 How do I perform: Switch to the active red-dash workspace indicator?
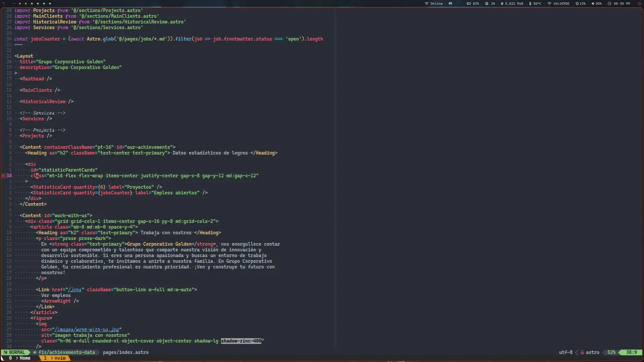pos(14,3)
